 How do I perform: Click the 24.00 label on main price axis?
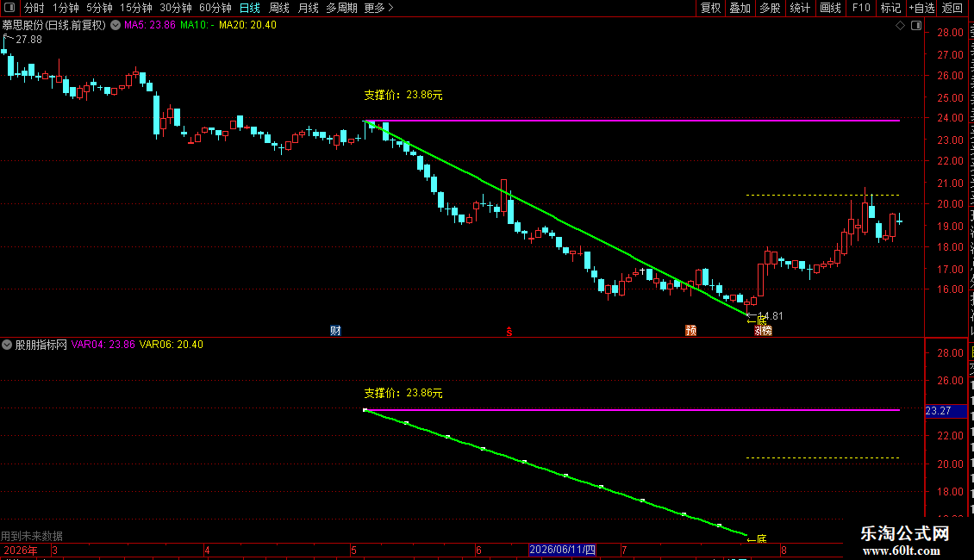[950, 118]
